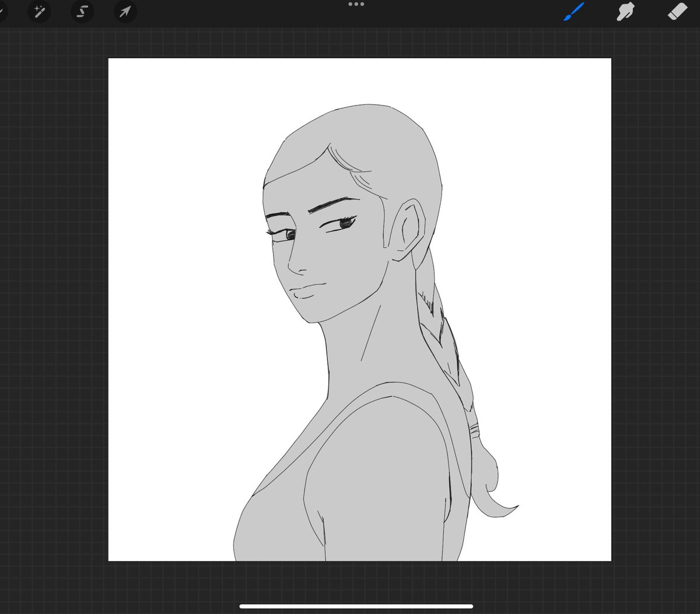Select the Eraser tool
The image size is (700, 614).
[677, 11]
